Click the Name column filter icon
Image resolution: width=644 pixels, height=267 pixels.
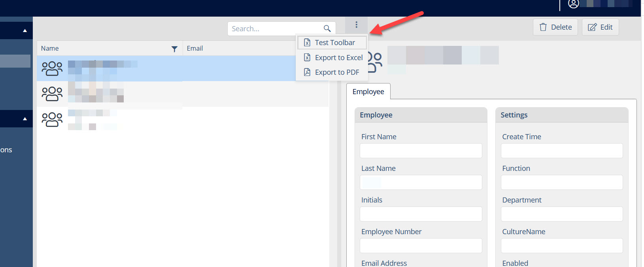click(174, 49)
